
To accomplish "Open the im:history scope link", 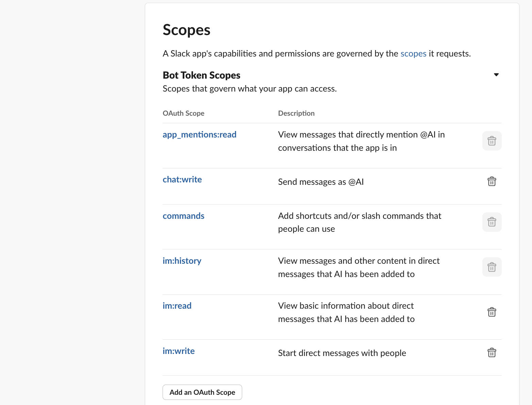I will pos(182,261).
